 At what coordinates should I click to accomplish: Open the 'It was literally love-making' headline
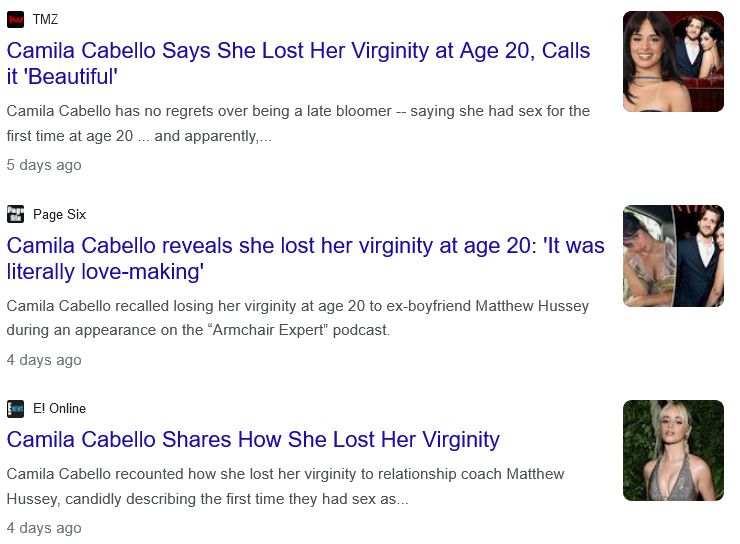305,258
